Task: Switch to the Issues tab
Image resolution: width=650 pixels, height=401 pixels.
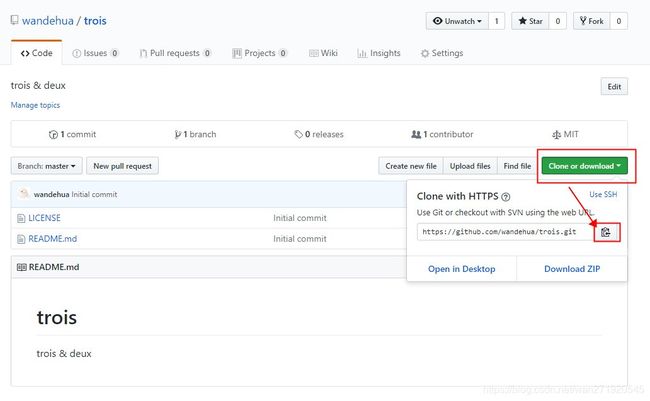Action: pos(94,53)
